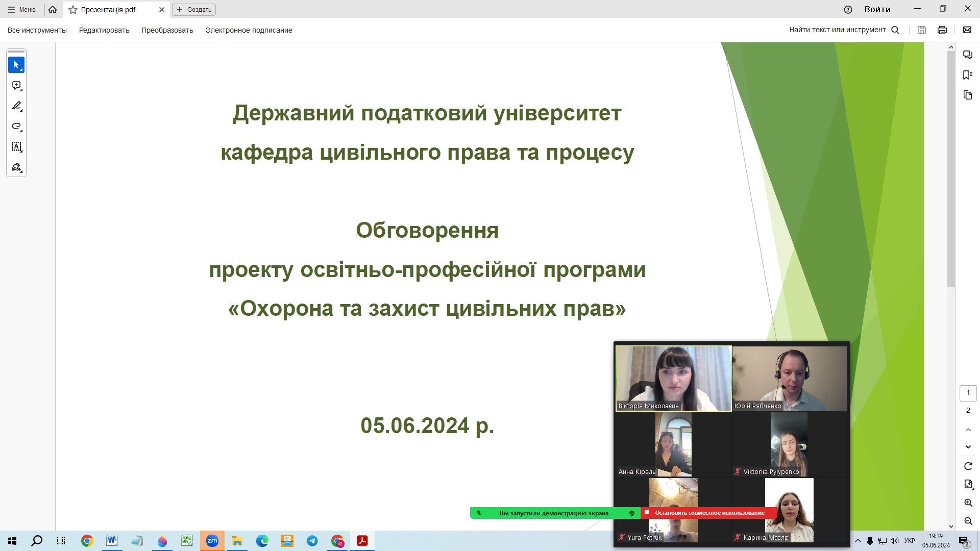Open the bookmarks panel icon
The height and width of the screenshot is (551, 980).
click(x=968, y=75)
